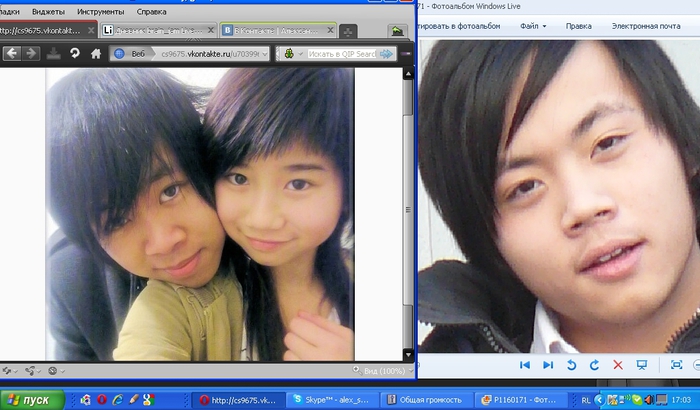700x410 pixels.
Task: Delete the photo with red X
Action: [618, 365]
